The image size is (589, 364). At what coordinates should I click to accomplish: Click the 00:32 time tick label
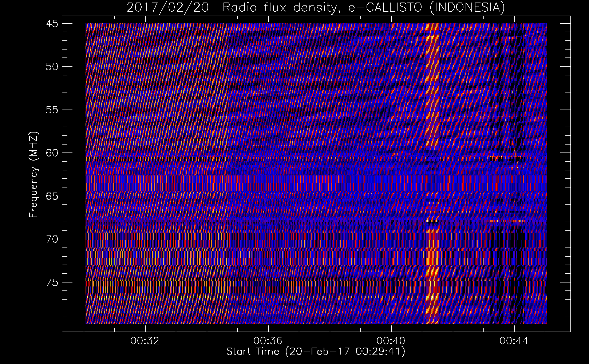(145, 341)
